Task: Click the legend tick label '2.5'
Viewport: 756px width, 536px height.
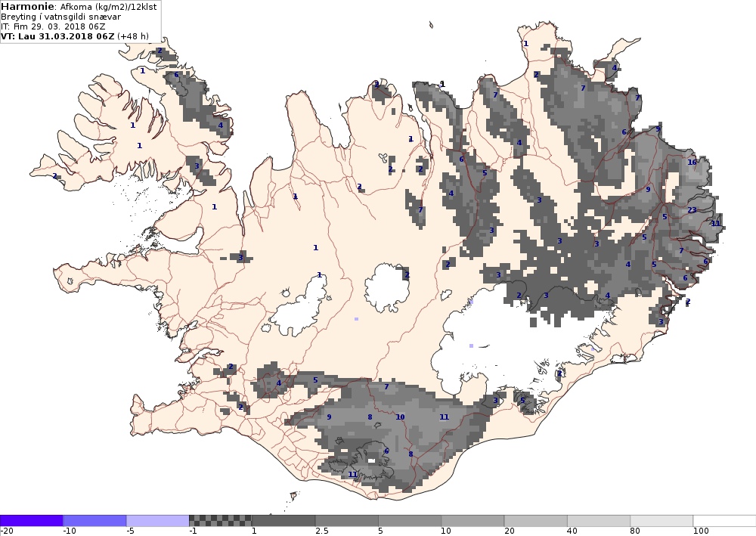Action: 321,531
